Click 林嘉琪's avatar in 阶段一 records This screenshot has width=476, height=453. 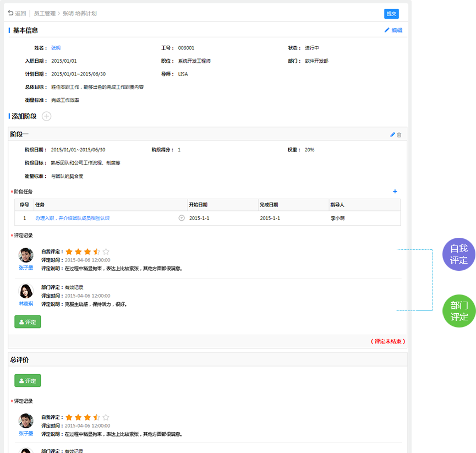[x=26, y=291]
